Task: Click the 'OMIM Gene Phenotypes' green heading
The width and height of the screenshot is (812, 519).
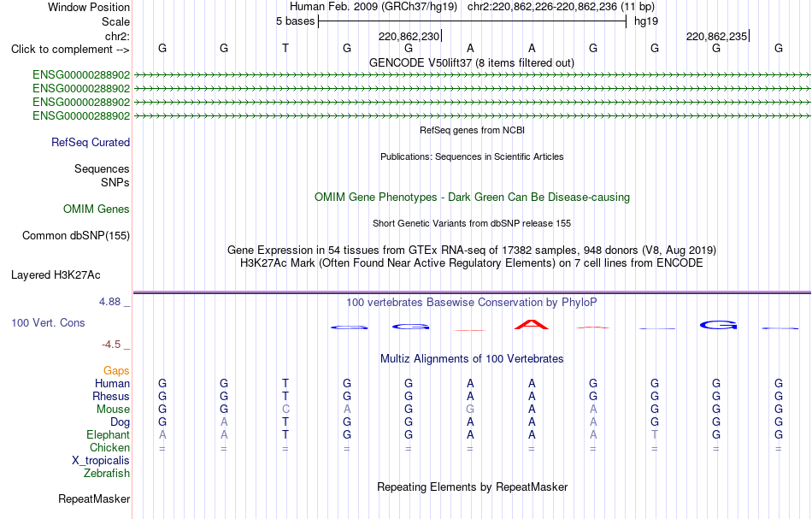Action: coord(472,197)
